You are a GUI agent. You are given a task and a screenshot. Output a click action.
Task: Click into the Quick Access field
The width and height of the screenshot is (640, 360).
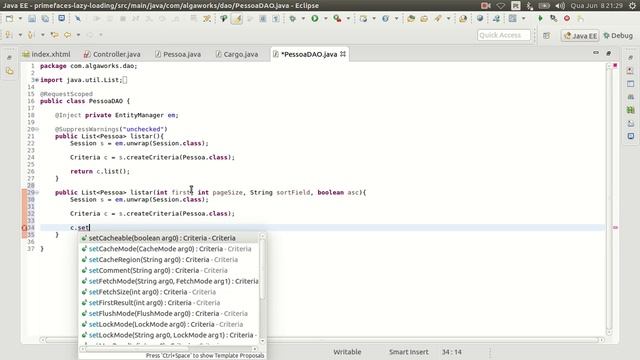(x=504, y=35)
